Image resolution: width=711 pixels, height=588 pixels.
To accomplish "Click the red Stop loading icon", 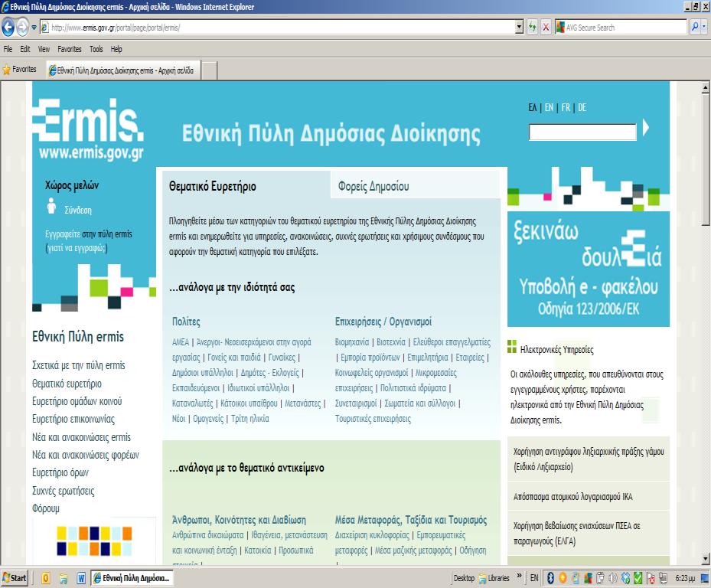I will (x=546, y=28).
